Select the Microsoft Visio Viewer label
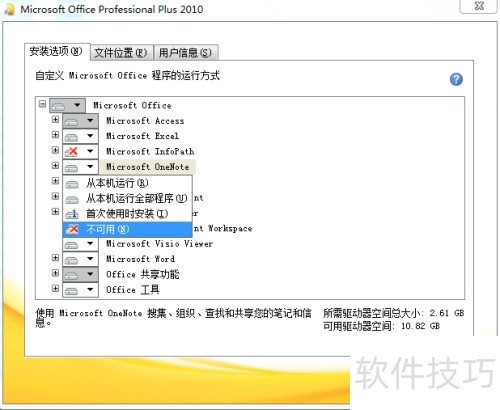This screenshot has height=410, width=500. tap(159, 244)
